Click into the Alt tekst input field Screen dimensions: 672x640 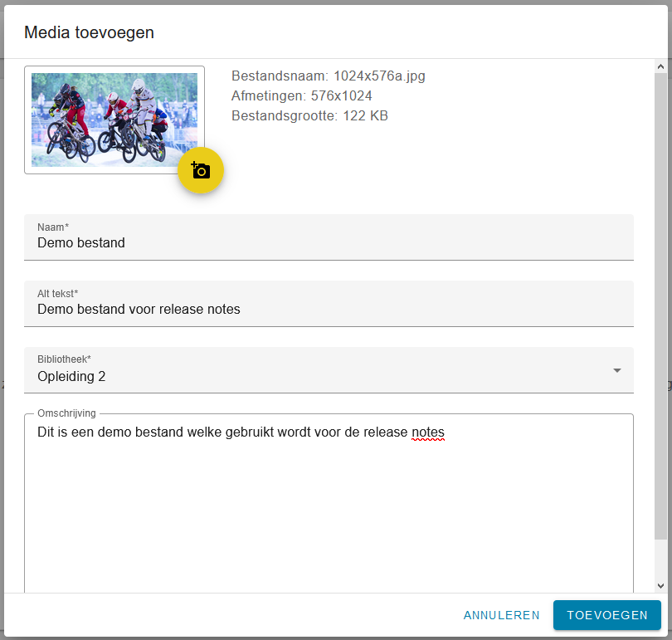[x=329, y=304]
